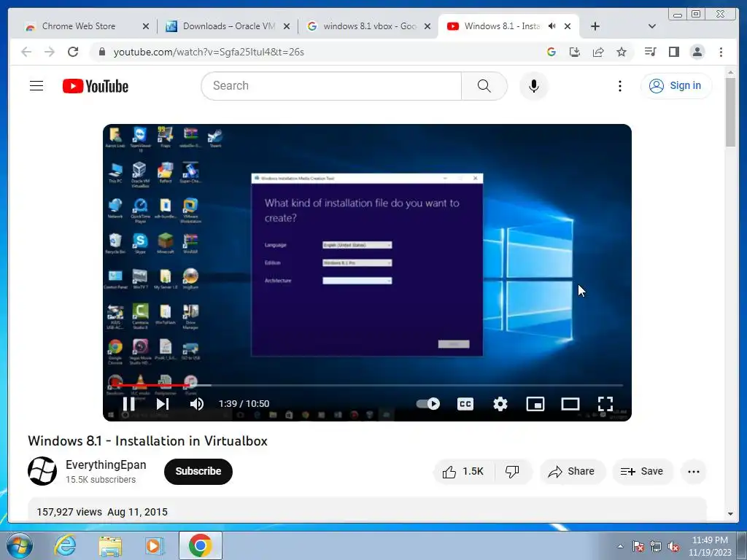
Task: Open Windows Start menu orb
Action: coord(19,545)
